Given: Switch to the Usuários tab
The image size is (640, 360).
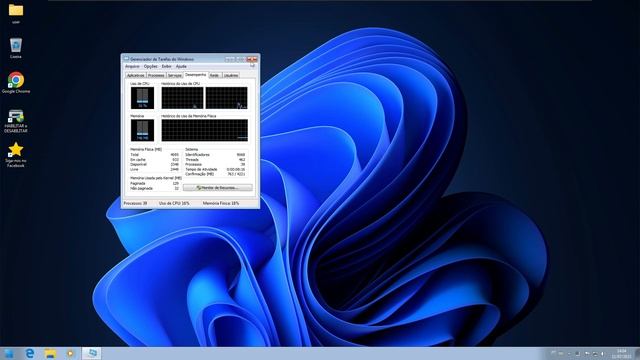Looking at the screenshot, I should click(231, 76).
